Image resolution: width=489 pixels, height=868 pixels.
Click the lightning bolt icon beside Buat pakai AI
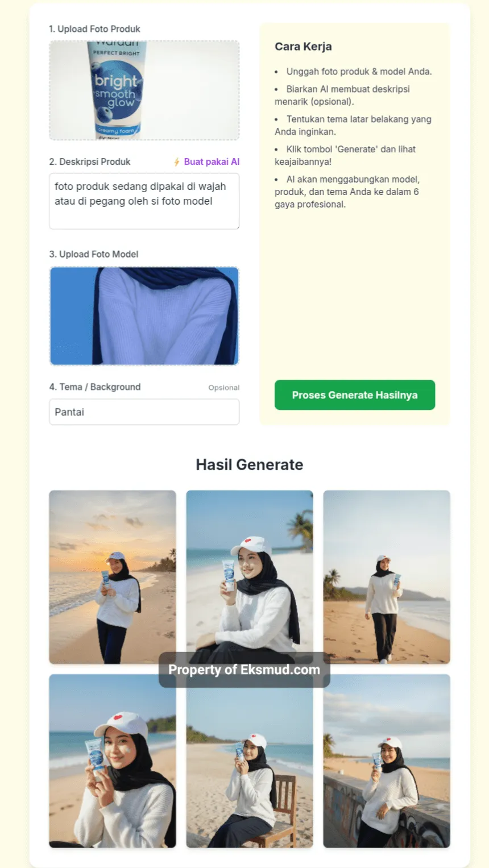pos(177,162)
